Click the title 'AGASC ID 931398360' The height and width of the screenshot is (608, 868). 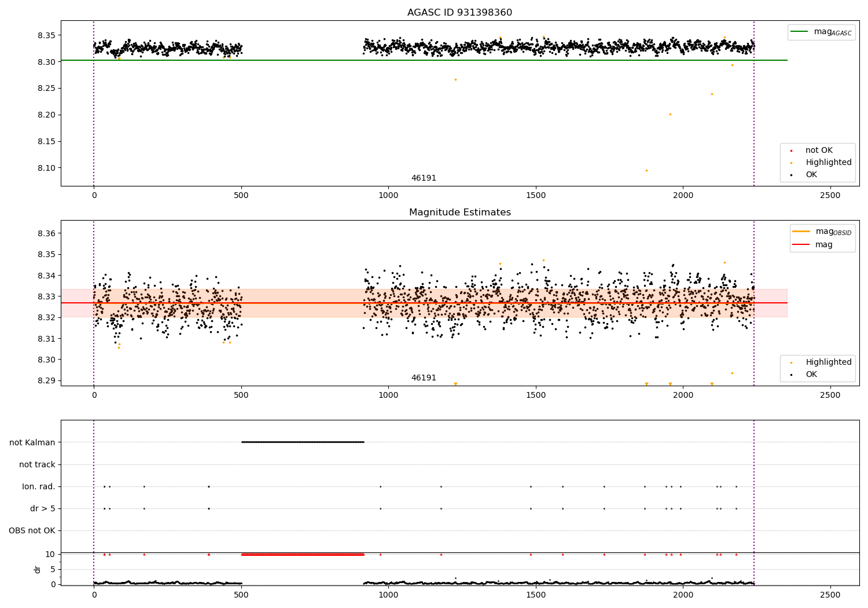[459, 13]
